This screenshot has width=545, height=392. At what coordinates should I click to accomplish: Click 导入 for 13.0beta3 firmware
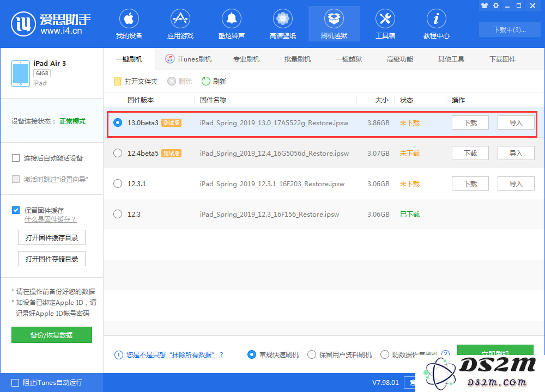point(516,122)
